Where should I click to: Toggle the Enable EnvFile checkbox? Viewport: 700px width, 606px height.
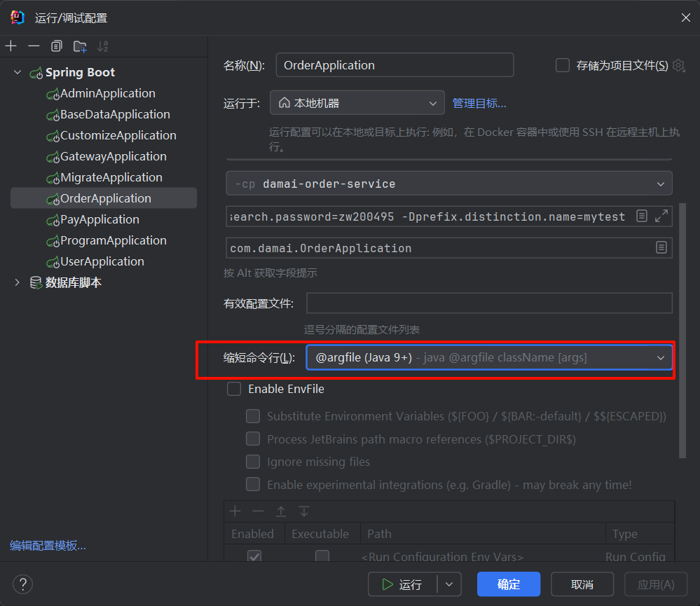234,389
